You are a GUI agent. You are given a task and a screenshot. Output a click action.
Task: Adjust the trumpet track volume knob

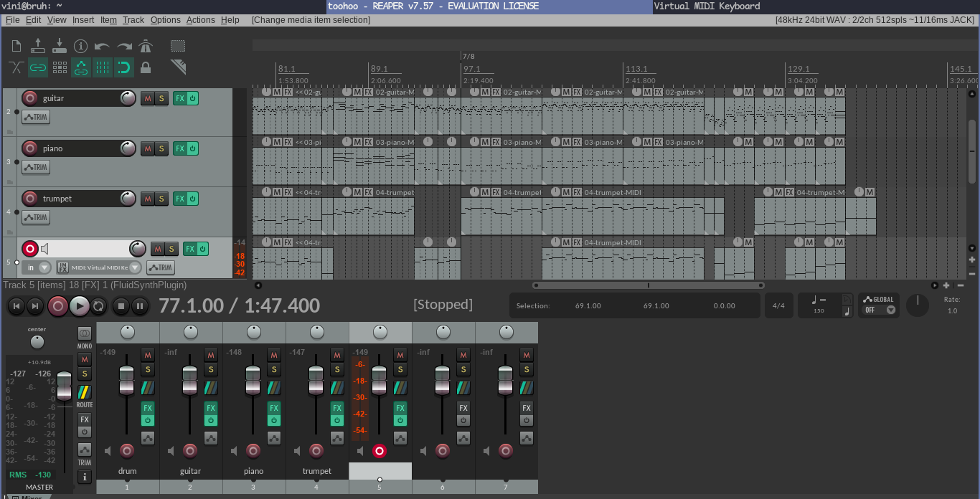pos(128,199)
